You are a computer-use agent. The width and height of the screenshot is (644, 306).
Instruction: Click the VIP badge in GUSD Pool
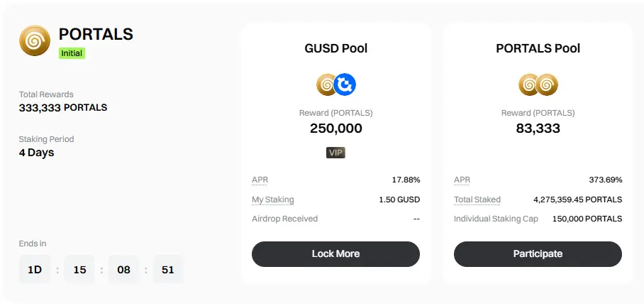click(335, 153)
